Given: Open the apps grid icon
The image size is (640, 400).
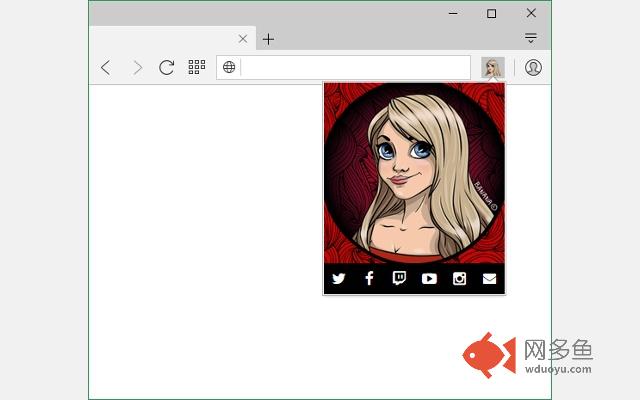Looking at the screenshot, I should coord(197,67).
